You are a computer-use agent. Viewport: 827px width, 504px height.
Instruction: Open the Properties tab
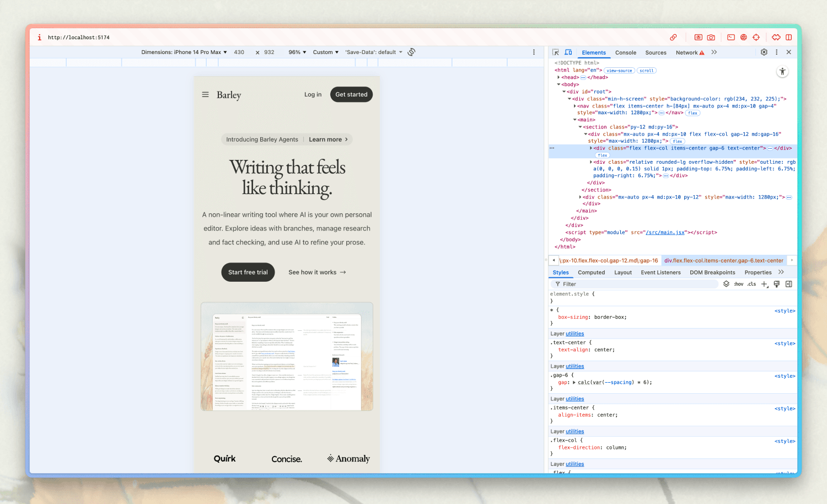click(758, 272)
